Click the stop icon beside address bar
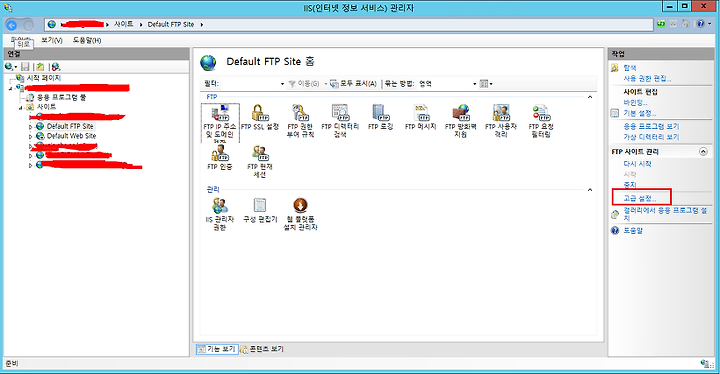 tap(674, 24)
